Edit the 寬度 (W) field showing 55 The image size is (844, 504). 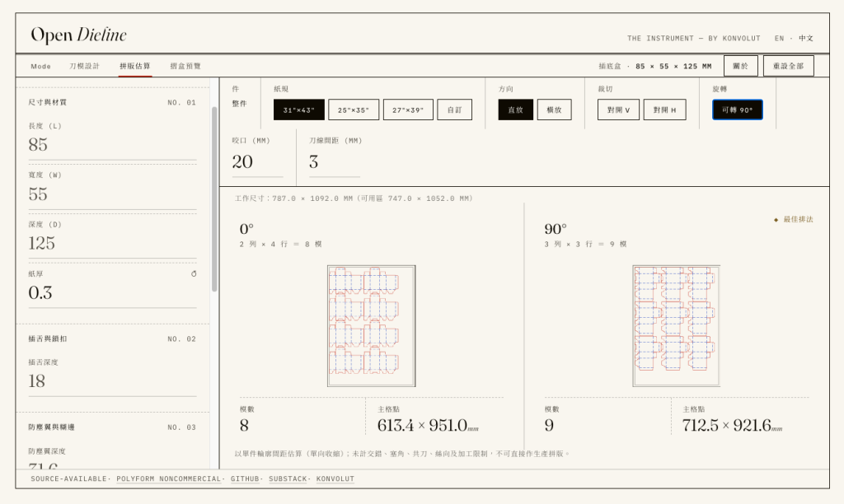(x=112, y=194)
